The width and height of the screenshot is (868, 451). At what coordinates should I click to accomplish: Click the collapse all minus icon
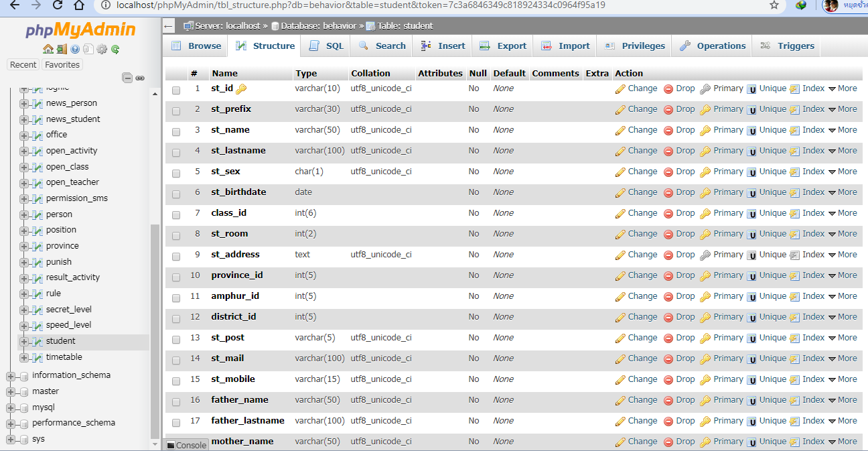[127, 78]
